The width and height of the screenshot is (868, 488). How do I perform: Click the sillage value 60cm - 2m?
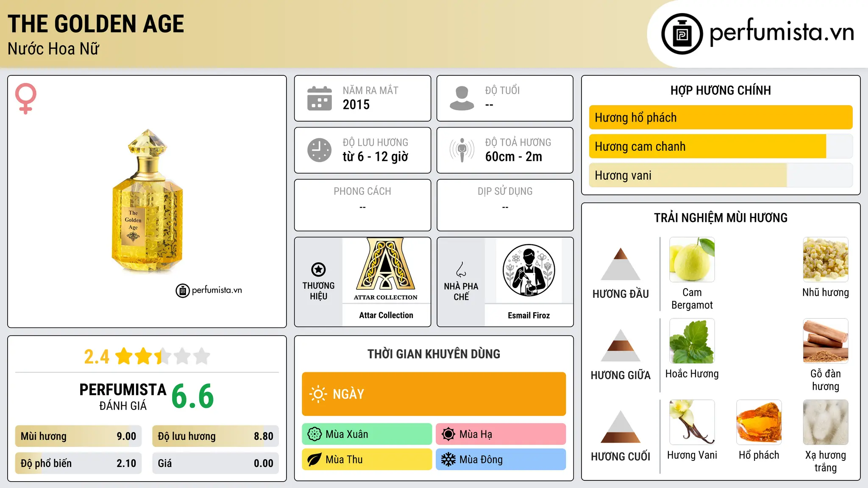pyautogui.click(x=514, y=157)
